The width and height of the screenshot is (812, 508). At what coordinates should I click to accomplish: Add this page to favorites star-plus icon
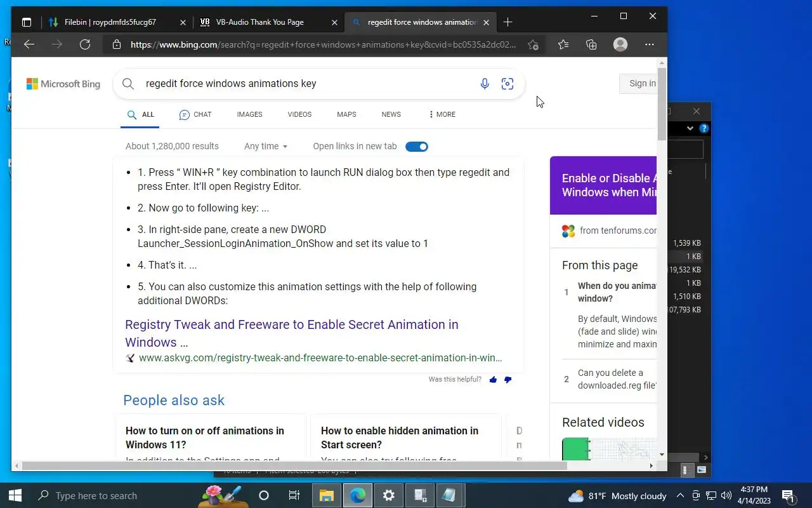[x=533, y=44]
